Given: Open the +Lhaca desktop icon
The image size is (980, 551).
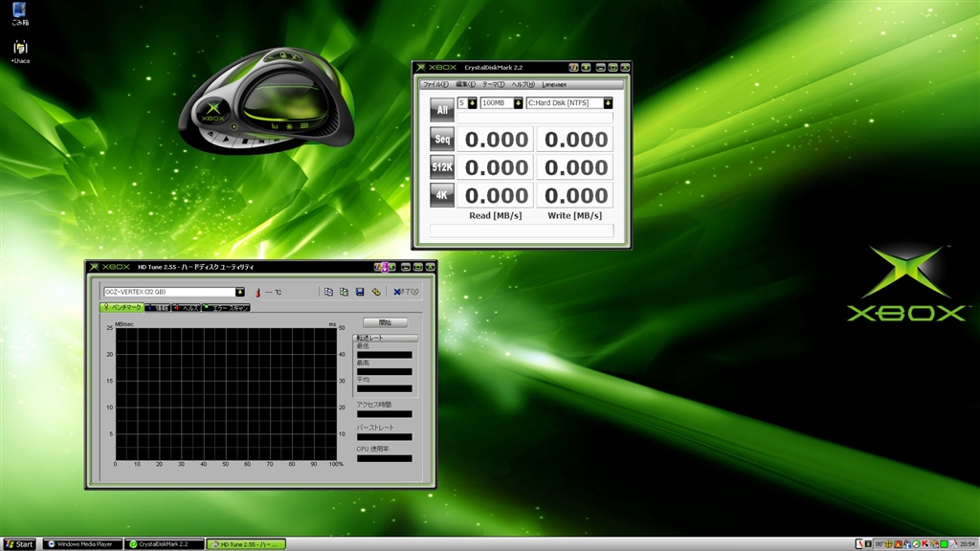Looking at the screenshot, I should 19,49.
